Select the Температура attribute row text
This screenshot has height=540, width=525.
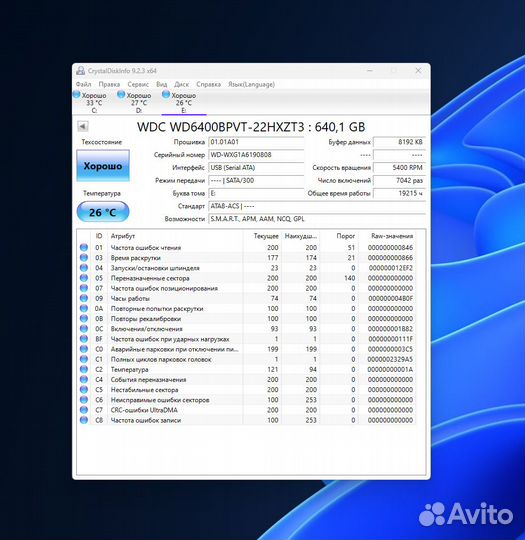[x=129, y=370]
